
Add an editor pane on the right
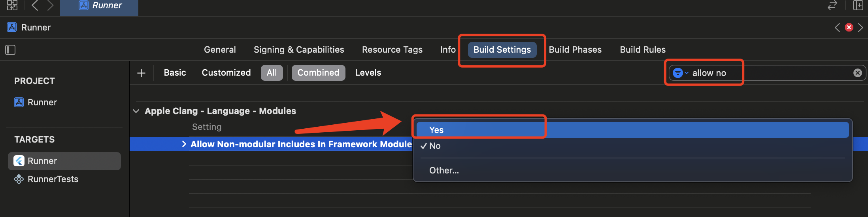pos(858,5)
